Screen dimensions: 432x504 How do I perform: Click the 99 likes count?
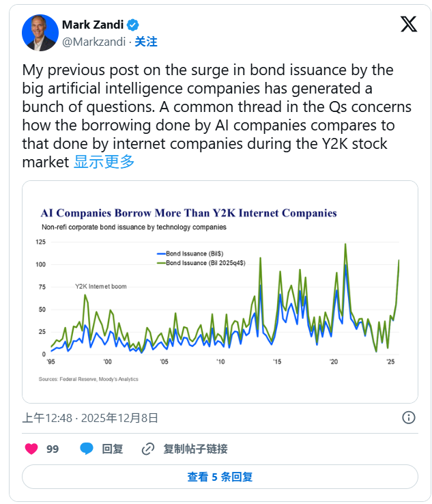pos(53,449)
